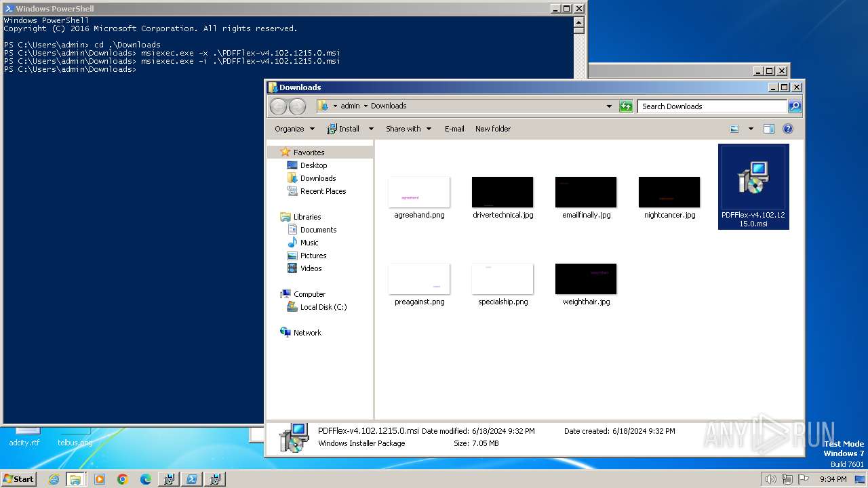Click Date modified value in details pane
868x488 pixels.
[x=503, y=431]
